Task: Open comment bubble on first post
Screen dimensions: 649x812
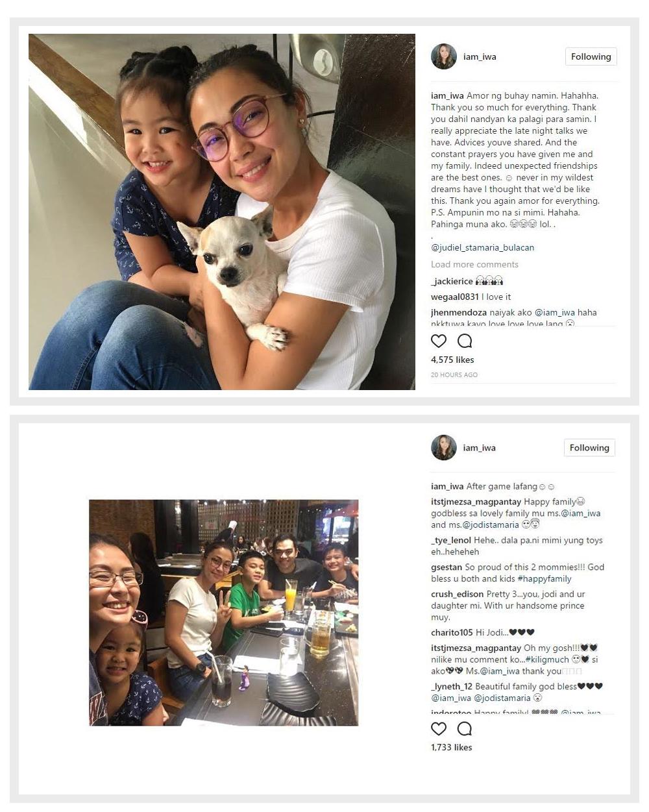Action: 465,341
